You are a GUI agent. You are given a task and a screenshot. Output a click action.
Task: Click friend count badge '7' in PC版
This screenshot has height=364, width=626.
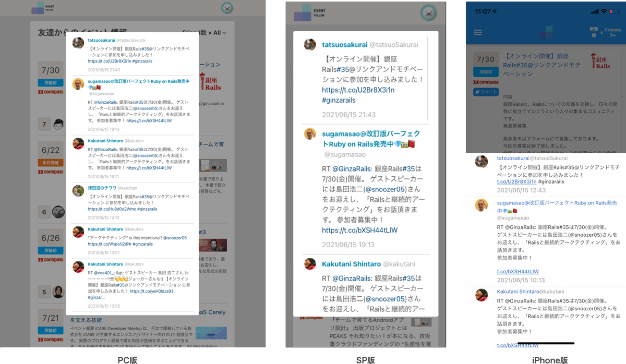click(x=44, y=125)
